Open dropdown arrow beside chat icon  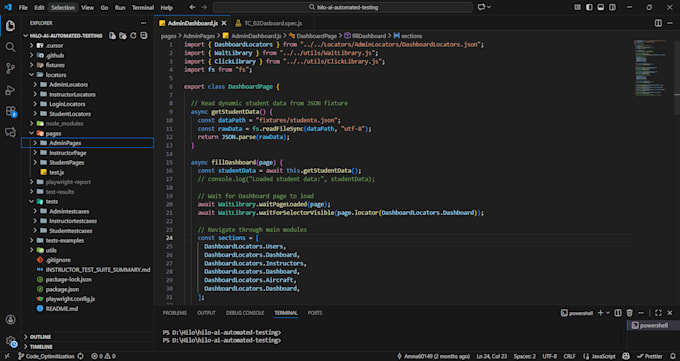pyautogui.click(x=489, y=7)
